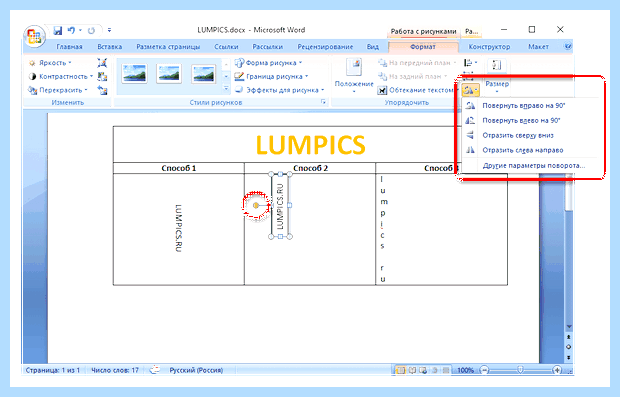Viewport: 620px width, 397px height.
Task: Open the Форма рисунка dropdown
Action: tap(268, 63)
